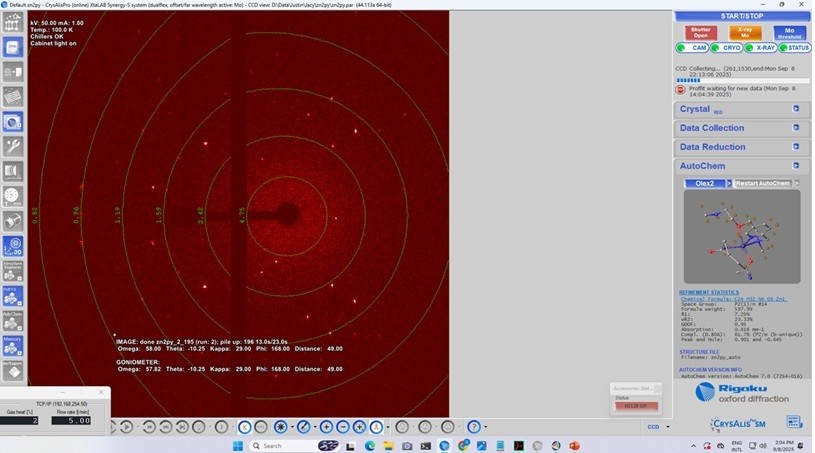
Task: Expand the Crystal panel
Action: click(x=740, y=109)
